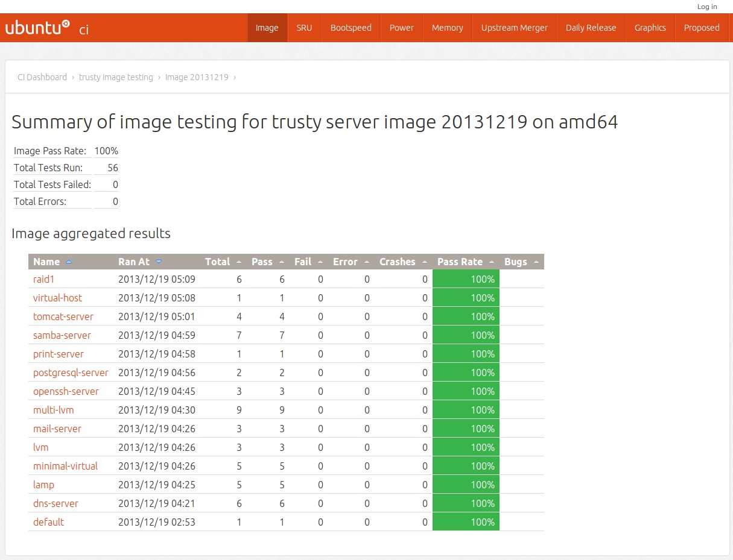Viewport: 733px width, 560px height.
Task: Click the Total column header
Action: click(223, 262)
